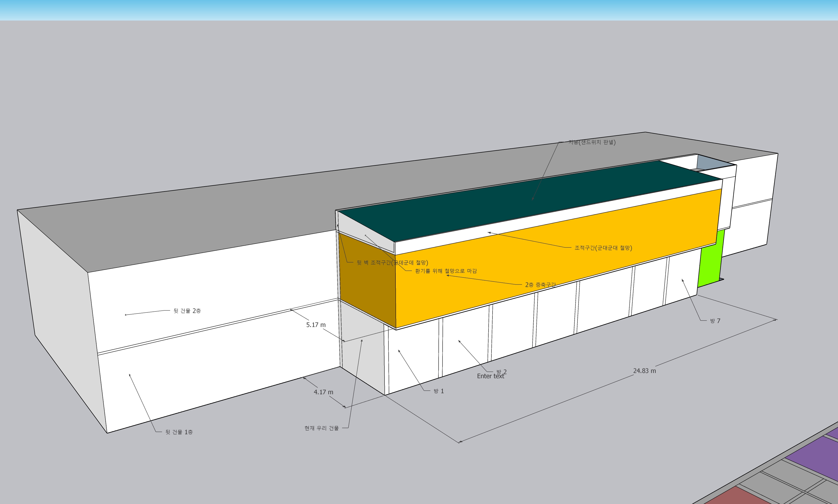This screenshot has width=838, height=504.
Task: Select the 'Enter text' placeholder label
Action: [x=490, y=376]
